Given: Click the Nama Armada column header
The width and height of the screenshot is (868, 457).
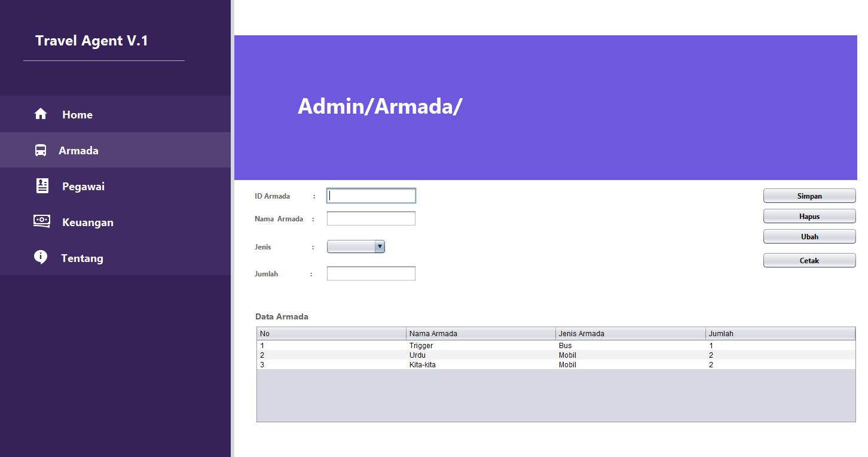Looking at the screenshot, I should [481, 334].
